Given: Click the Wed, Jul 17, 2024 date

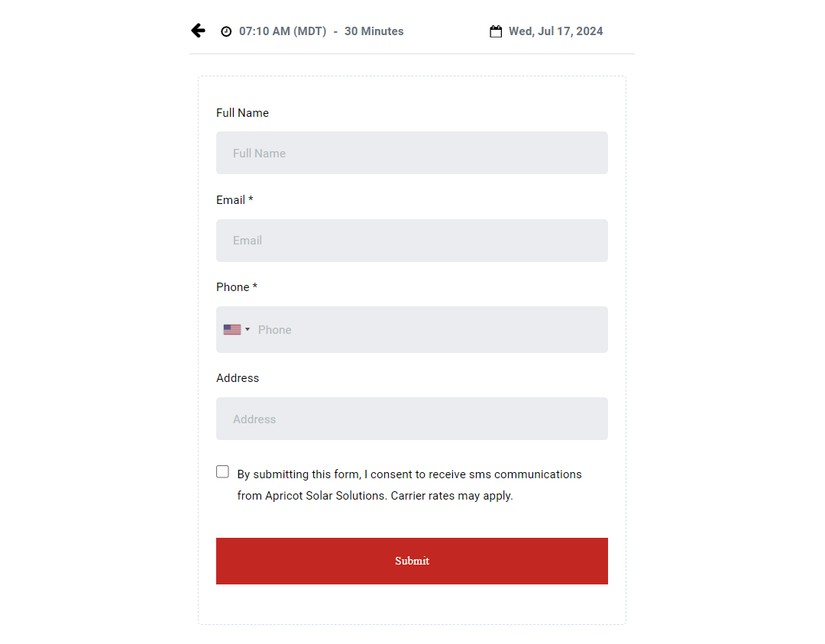Looking at the screenshot, I should point(555,31).
